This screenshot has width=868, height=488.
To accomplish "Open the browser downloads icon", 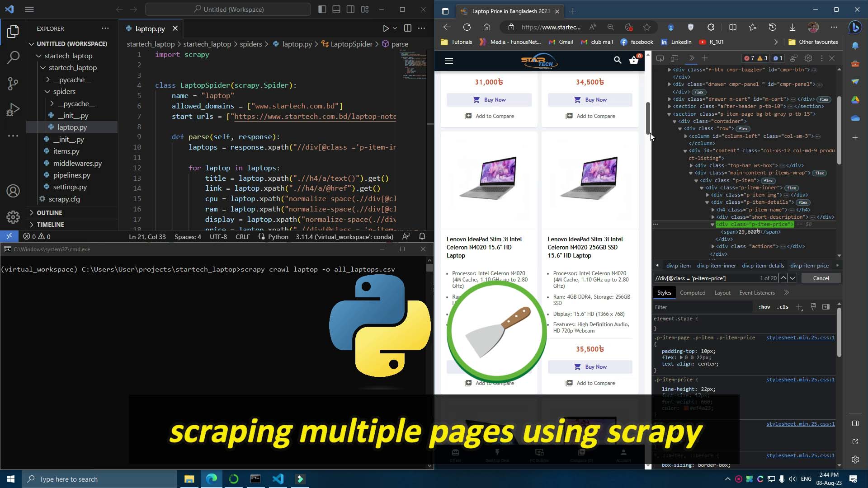I will coord(793,27).
